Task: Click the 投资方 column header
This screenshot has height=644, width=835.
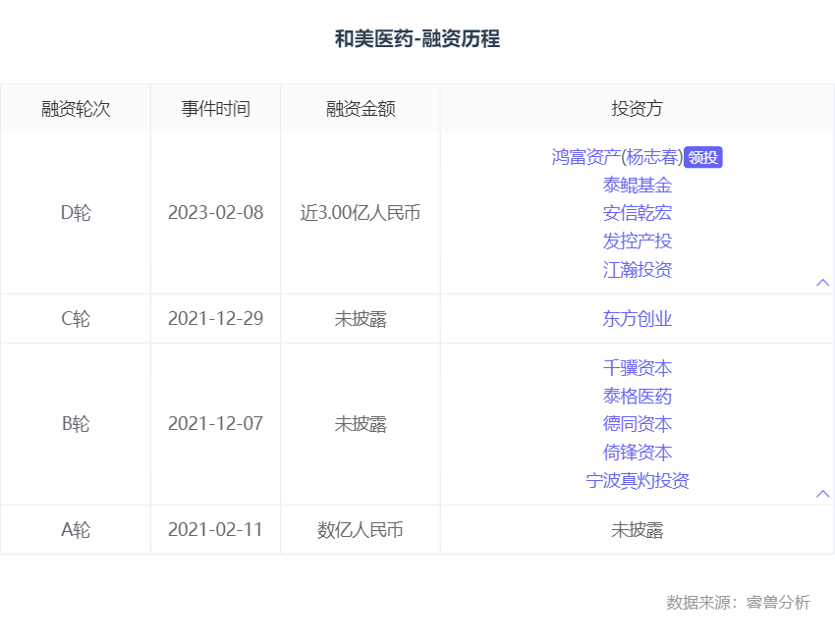Action: [x=637, y=109]
